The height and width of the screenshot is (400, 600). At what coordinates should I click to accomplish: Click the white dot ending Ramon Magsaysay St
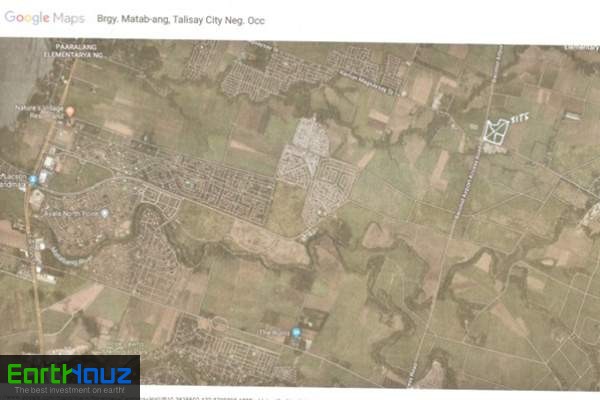tap(403, 93)
